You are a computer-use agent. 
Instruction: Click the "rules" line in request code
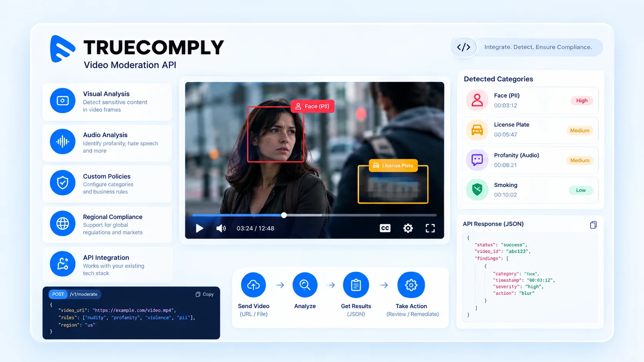point(127,318)
